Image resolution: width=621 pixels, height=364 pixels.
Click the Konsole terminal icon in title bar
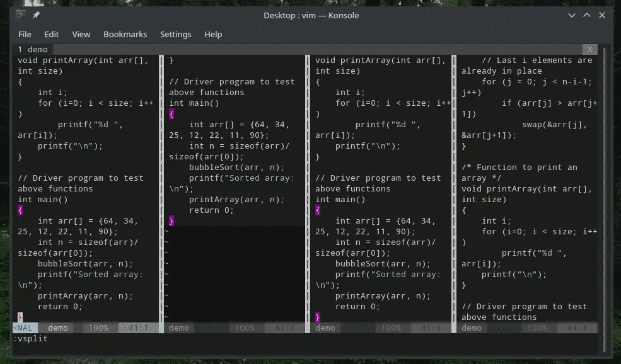21,15
